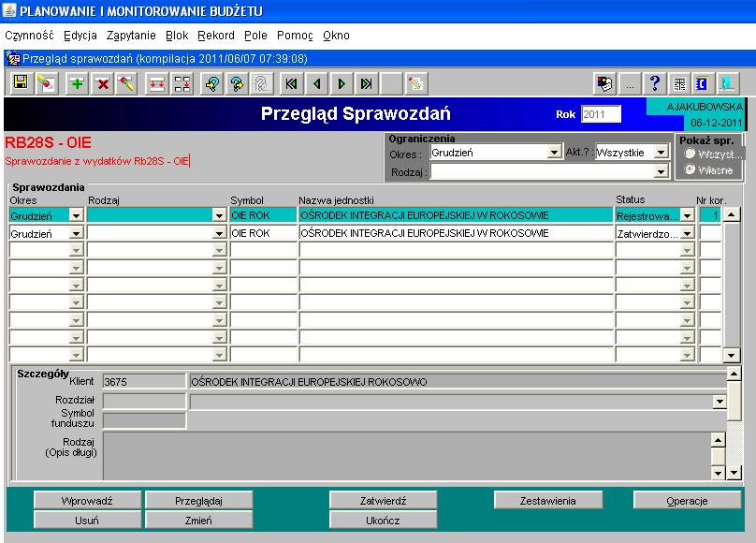756x543 pixels.
Task: Open the calculator grid icon
Action: pyautogui.click(x=679, y=84)
